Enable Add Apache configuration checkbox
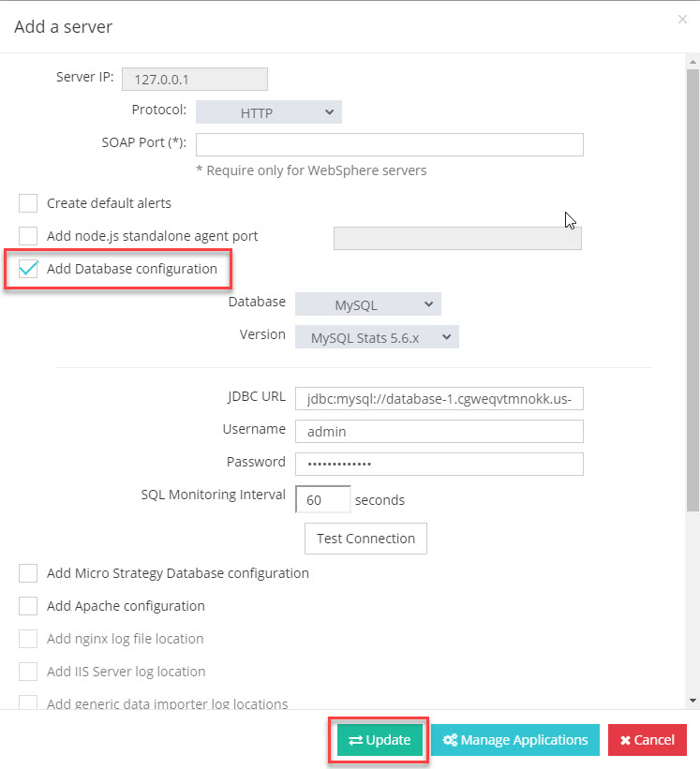The height and width of the screenshot is (769, 700). click(x=29, y=606)
